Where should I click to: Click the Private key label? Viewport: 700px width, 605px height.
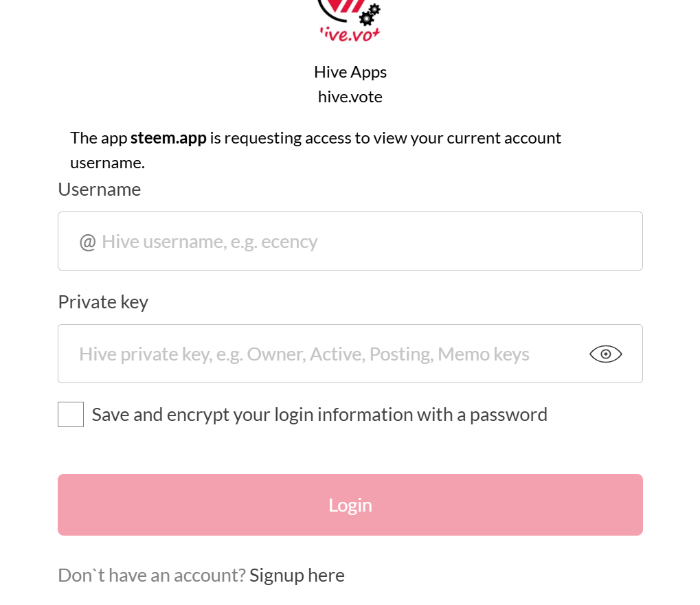[x=103, y=302]
